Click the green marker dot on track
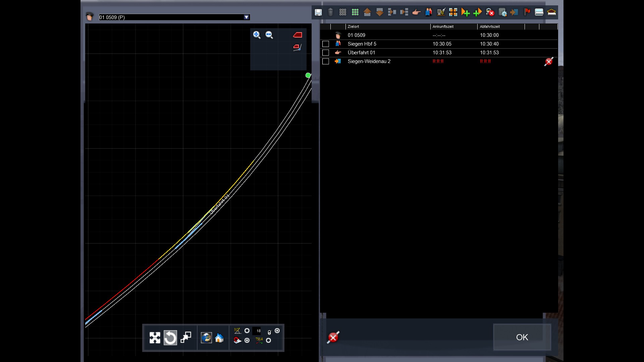This screenshot has height=362, width=644. [308, 75]
